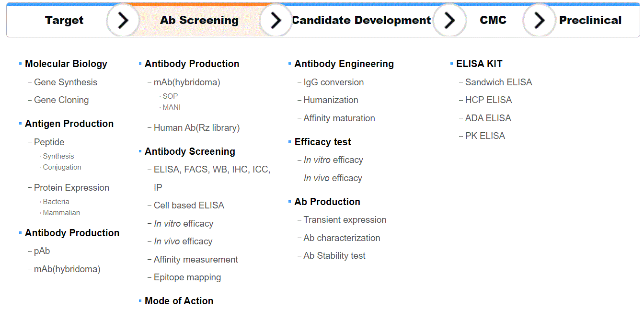Click the chevron circle after Ab Screening
Viewport: 644px width, 310px height.
coord(276,20)
